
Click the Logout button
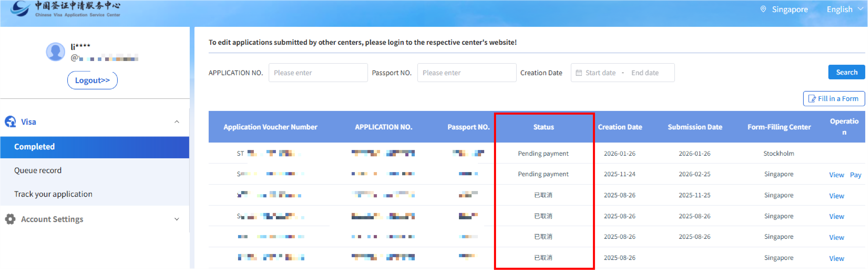pos(92,80)
